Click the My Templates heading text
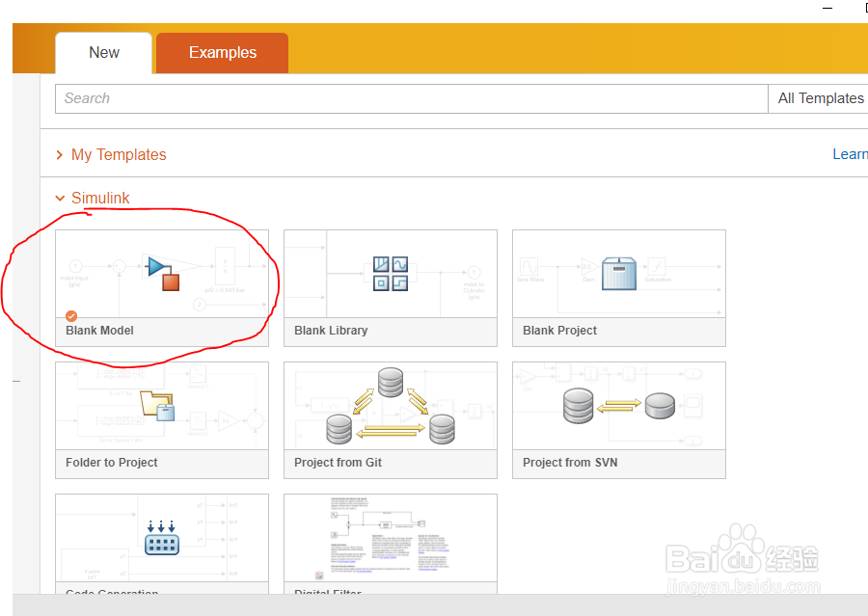 pos(119,155)
